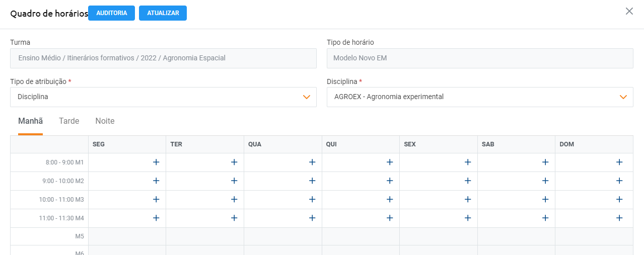644x255 pixels.
Task: Add class on SEG for 11:00 - 11:30 M4
Action: click(x=156, y=218)
